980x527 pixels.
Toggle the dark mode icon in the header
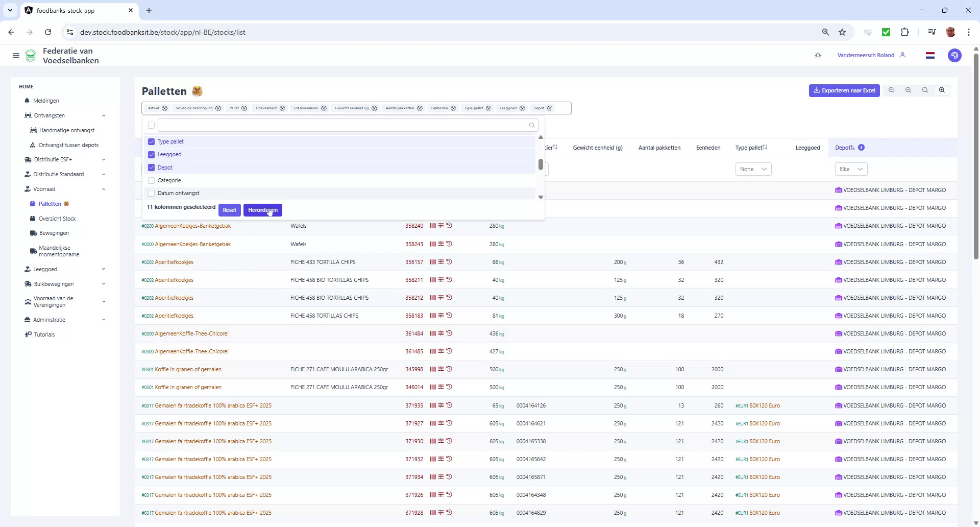pos(818,55)
